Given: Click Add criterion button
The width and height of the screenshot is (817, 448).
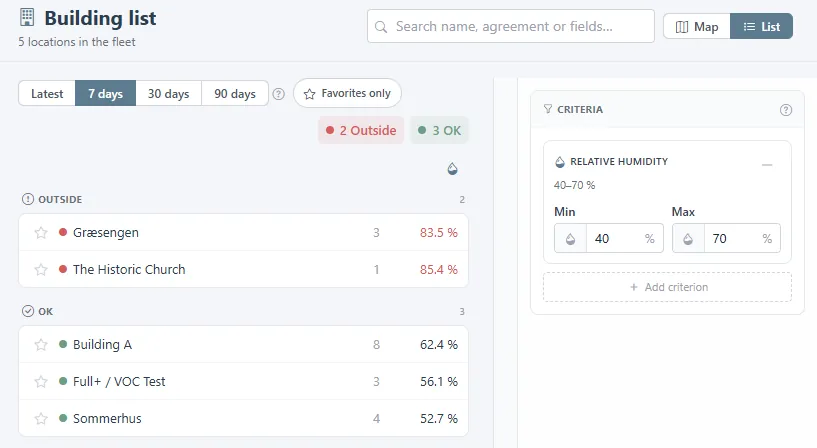Looking at the screenshot, I should tap(667, 287).
